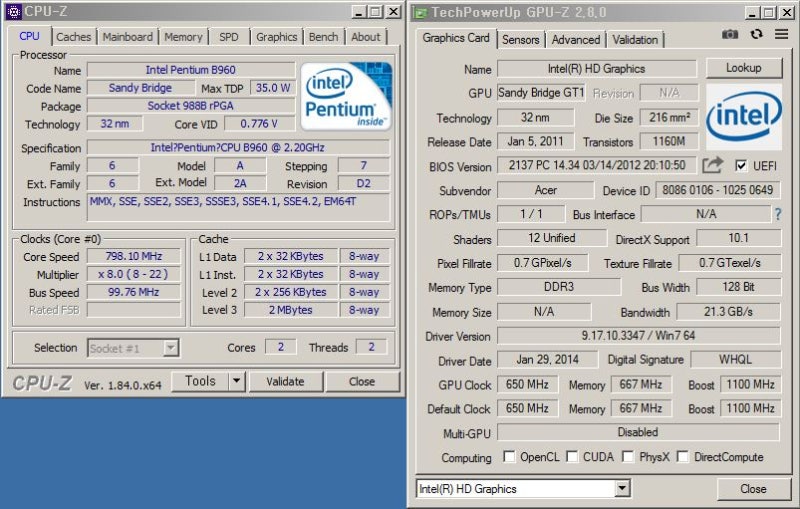Viewport: 800px width, 509px height.
Task: Toggle the DirectCompute checkbox
Action: tap(682, 456)
